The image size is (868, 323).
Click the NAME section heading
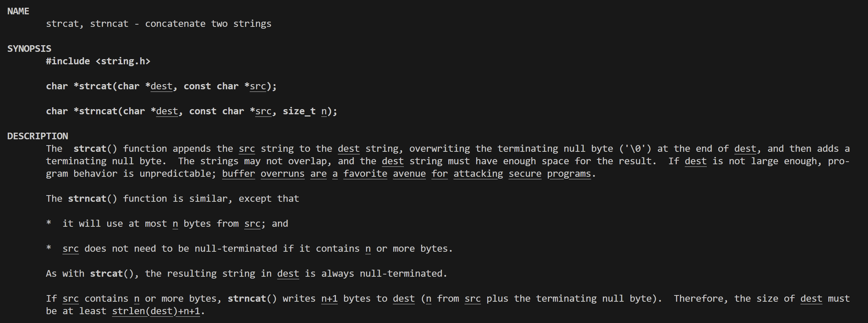click(x=18, y=11)
